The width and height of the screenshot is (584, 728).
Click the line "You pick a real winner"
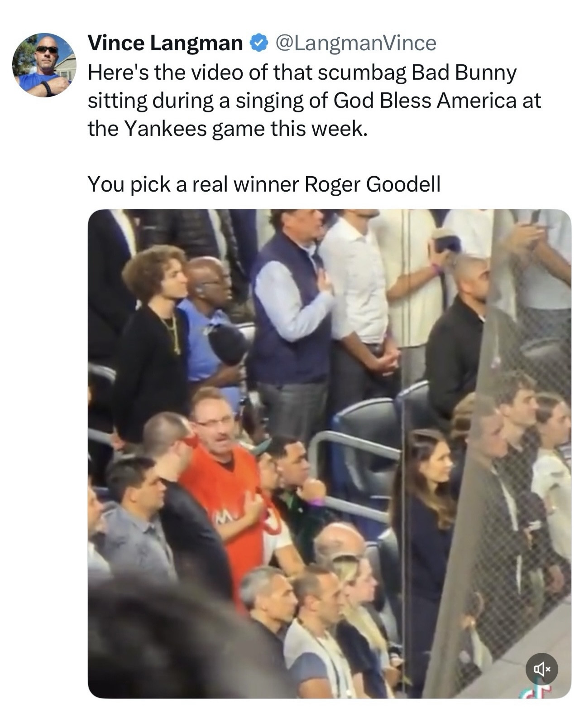click(193, 184)
